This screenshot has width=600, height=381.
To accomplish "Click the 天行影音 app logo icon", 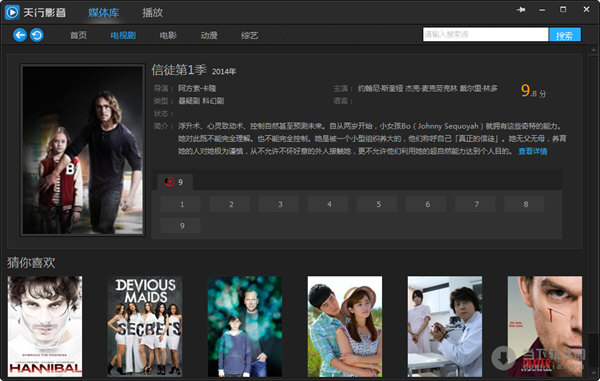I will point(12,12).
